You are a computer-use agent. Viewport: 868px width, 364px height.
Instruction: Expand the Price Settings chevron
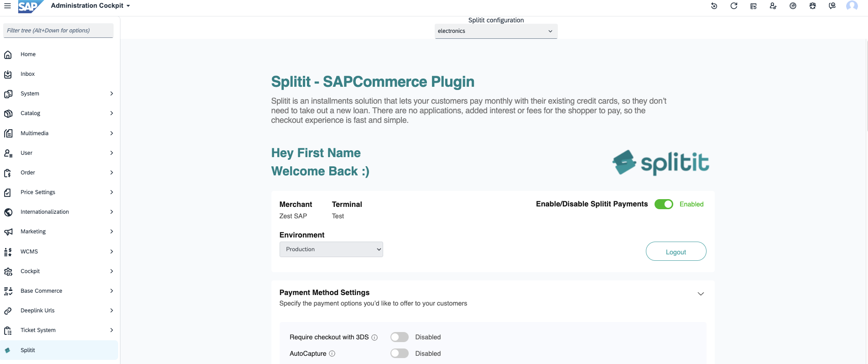click(112, 192)
